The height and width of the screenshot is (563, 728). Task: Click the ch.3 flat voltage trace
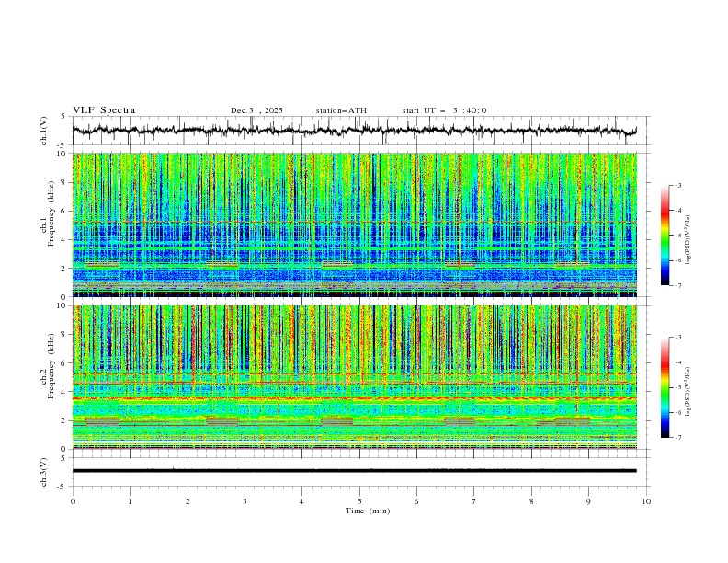click(x=358, y=470)
